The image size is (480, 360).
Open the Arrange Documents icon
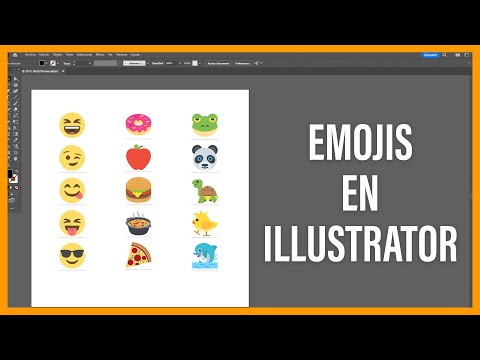[x=458, y=55]
